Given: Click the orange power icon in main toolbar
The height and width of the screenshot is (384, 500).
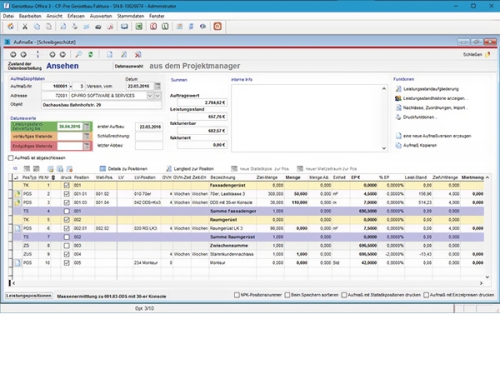Looking at the screenshot, I should (x=218, y=26).
